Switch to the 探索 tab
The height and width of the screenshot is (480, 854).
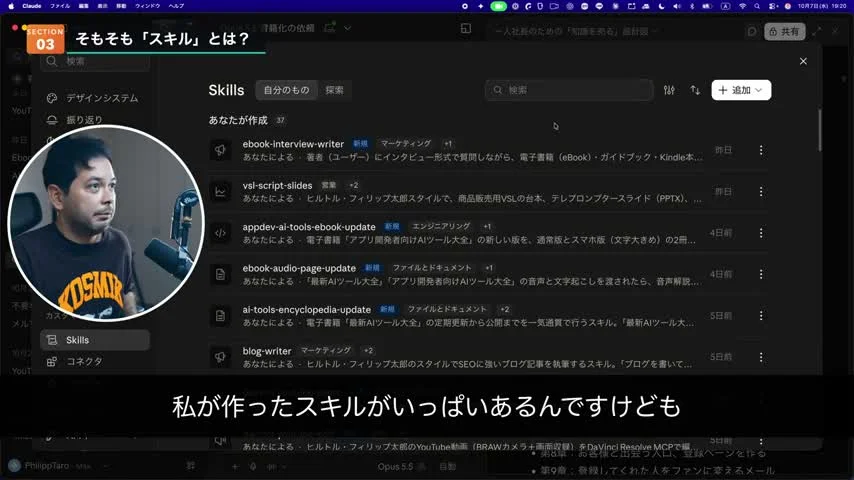(x=334, y=90)
